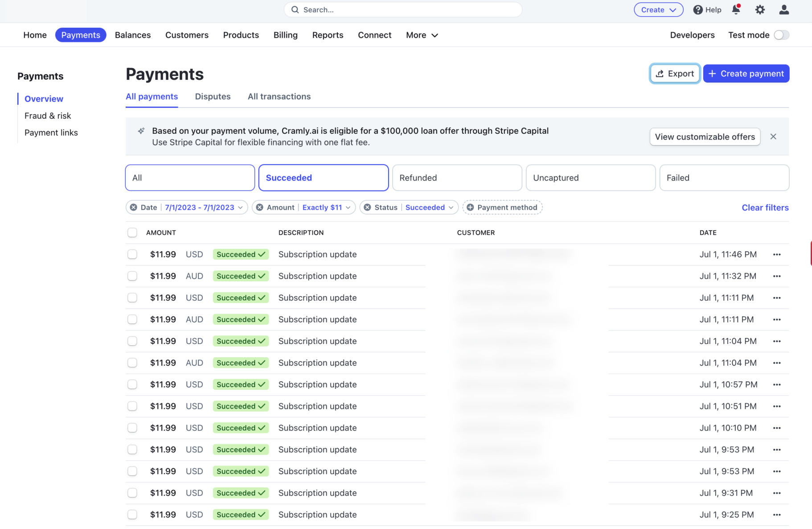Viewport: 812px width, 529px height.
Task: Select the 9:25 PM payment checkbox
Action: 132,515
